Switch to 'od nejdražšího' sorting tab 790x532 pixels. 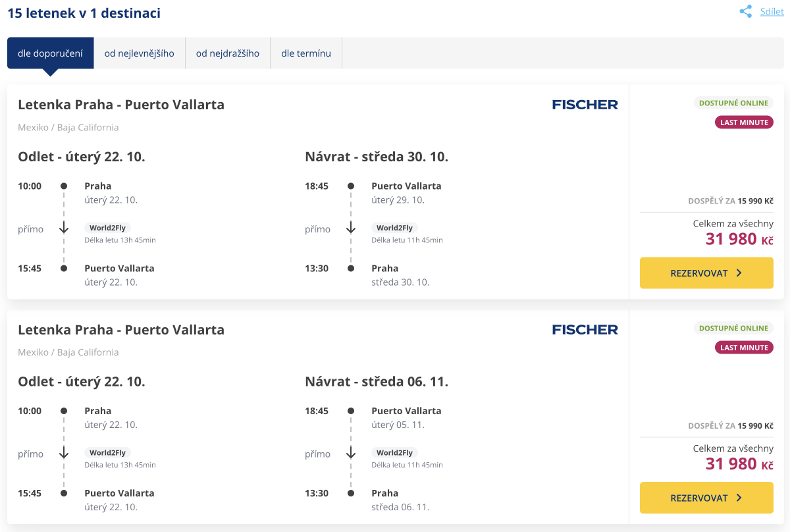(228, 53)
